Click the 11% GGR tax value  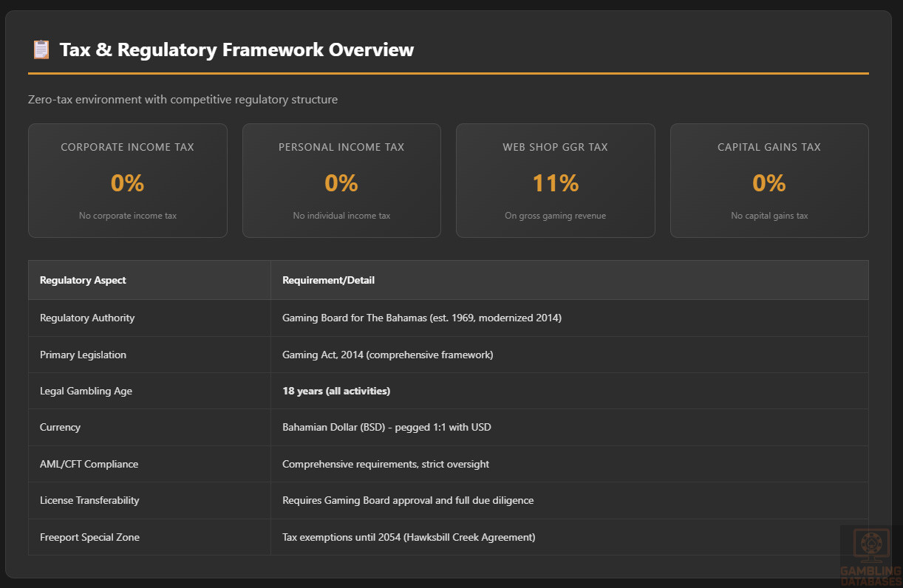(x=555, y=183)
